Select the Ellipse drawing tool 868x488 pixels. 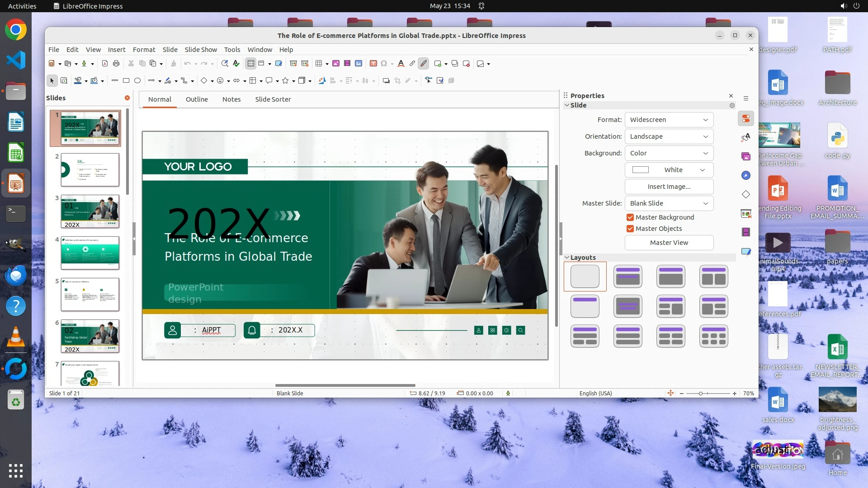point(137,81)
